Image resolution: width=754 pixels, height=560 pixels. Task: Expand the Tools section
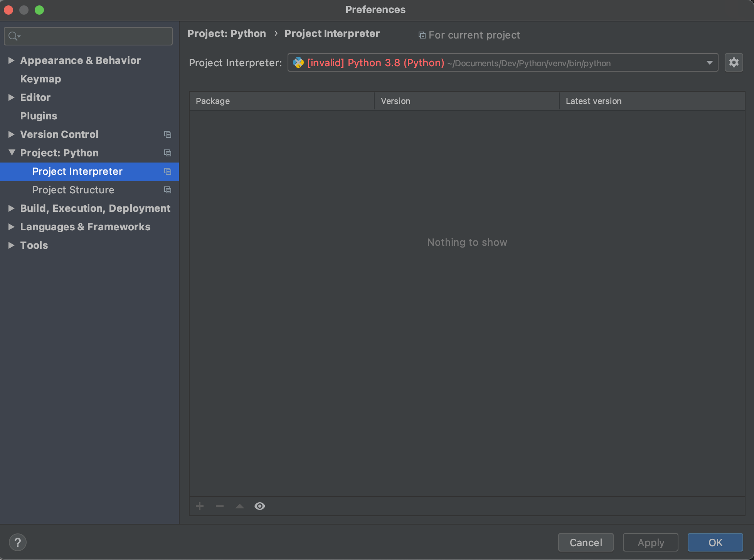(11, 245)
